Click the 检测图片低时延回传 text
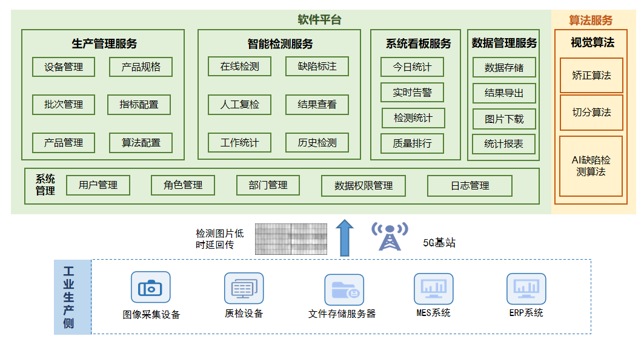Screen dimensions: 644x339 (220, 239)
